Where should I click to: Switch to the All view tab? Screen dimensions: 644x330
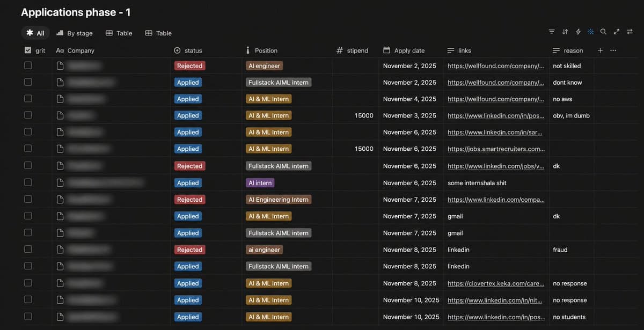click(35, 33)
